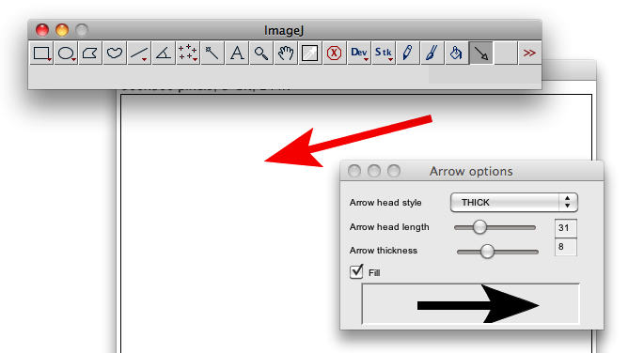
Task: Click the Arrow head length value field
Action: (x=566, y=228)
